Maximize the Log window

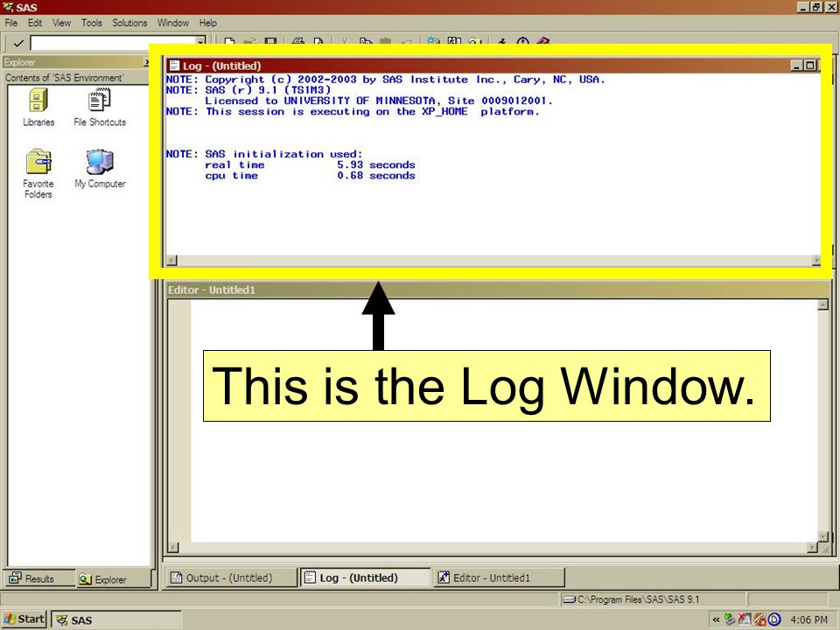[810, 66]
